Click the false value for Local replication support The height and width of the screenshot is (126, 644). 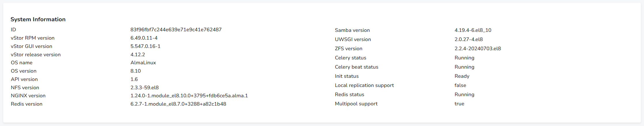pyautogui.click(x=460, y=85)
